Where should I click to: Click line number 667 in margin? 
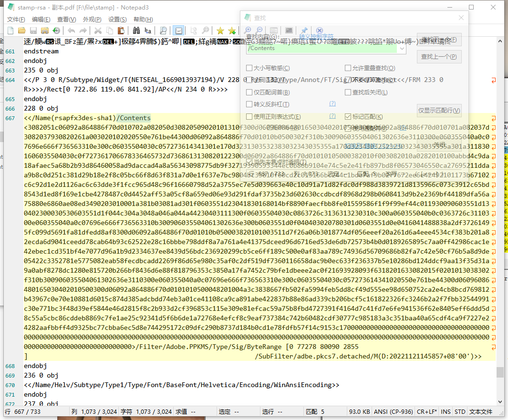tap(10, 118)
